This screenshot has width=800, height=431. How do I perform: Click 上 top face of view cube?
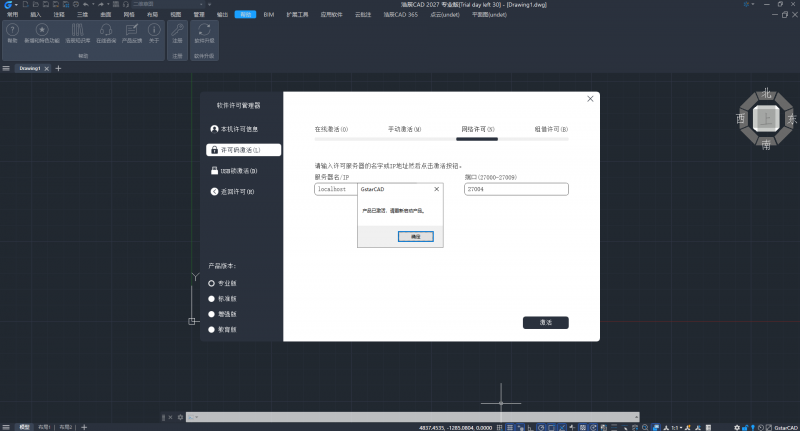[766, 119]
